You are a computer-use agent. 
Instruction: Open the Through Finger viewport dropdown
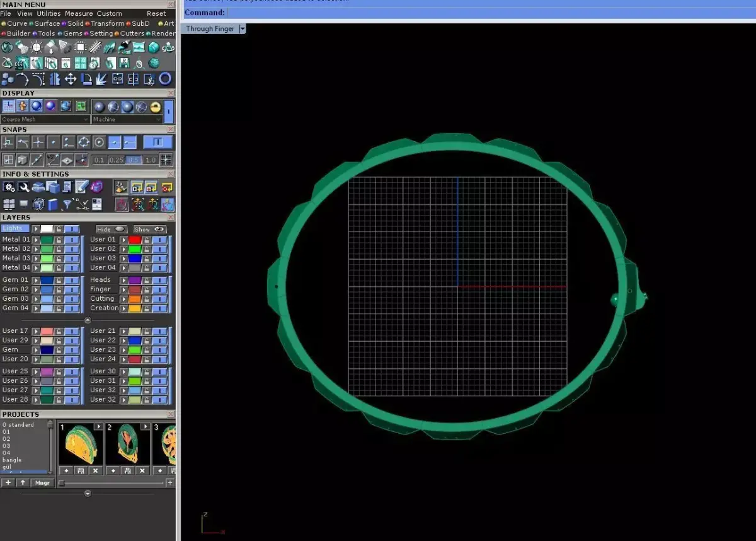click(x=243, y=29)
